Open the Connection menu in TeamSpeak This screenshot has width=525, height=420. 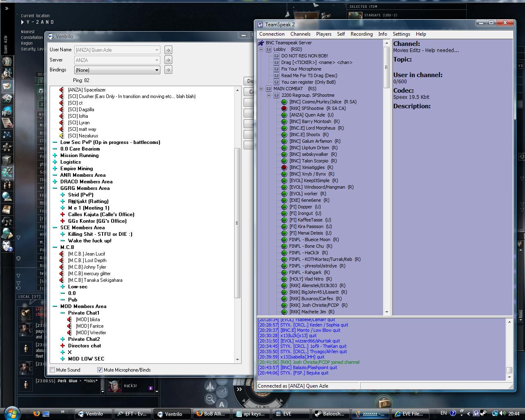point(272,34)
